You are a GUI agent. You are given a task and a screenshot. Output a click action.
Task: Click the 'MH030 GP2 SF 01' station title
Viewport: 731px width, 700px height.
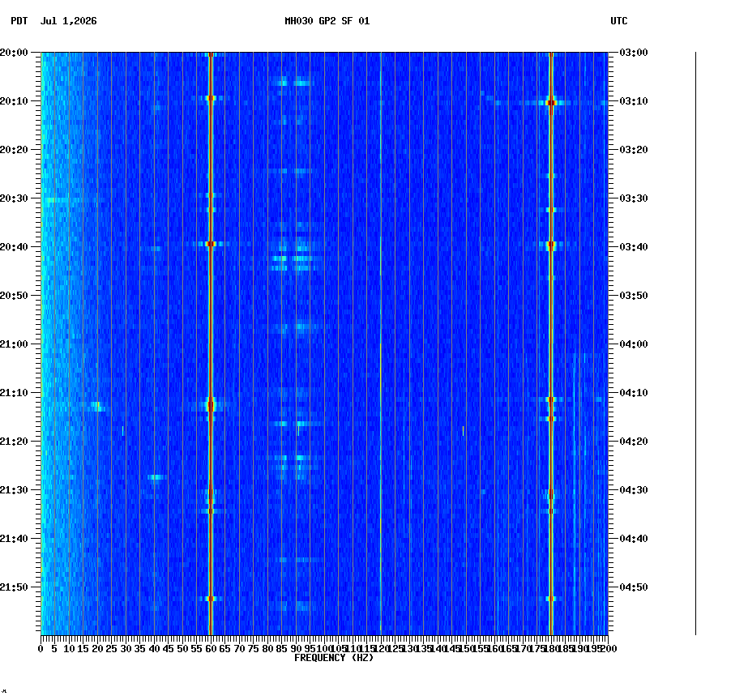(327, 21)
